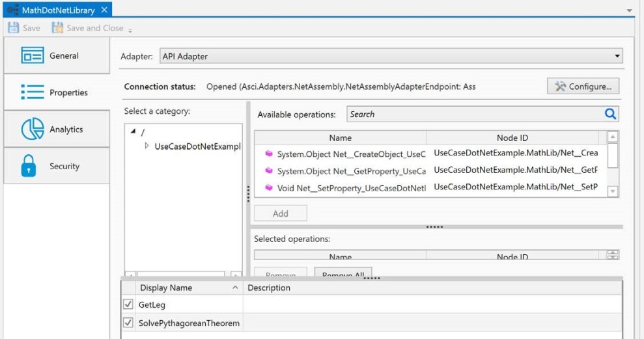The image size is (644, 339).
Task: Collapse the root category node
Action: coord(133,132)
